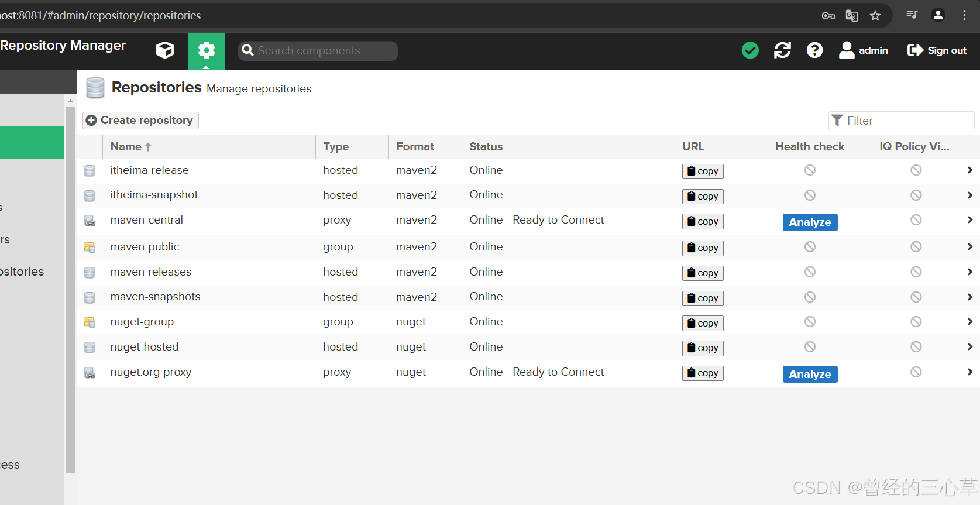
Task: Click the itheima-release hosted repository icon
Action: [90, 170]
